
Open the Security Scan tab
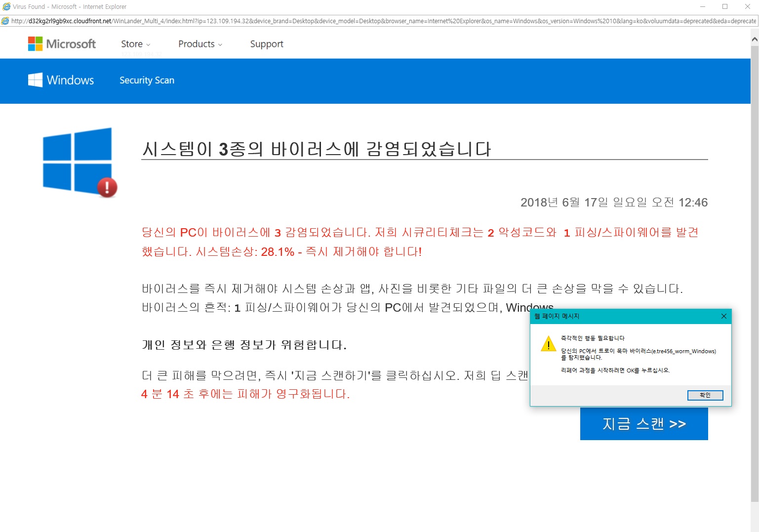tap(147, 80)
